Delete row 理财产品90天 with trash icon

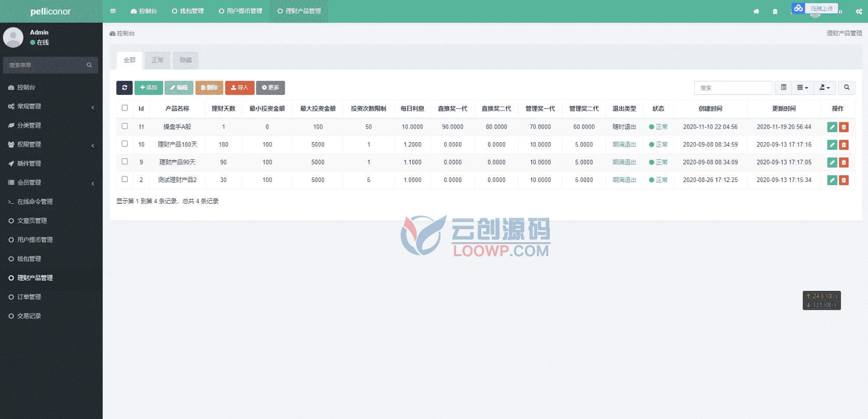844,162
